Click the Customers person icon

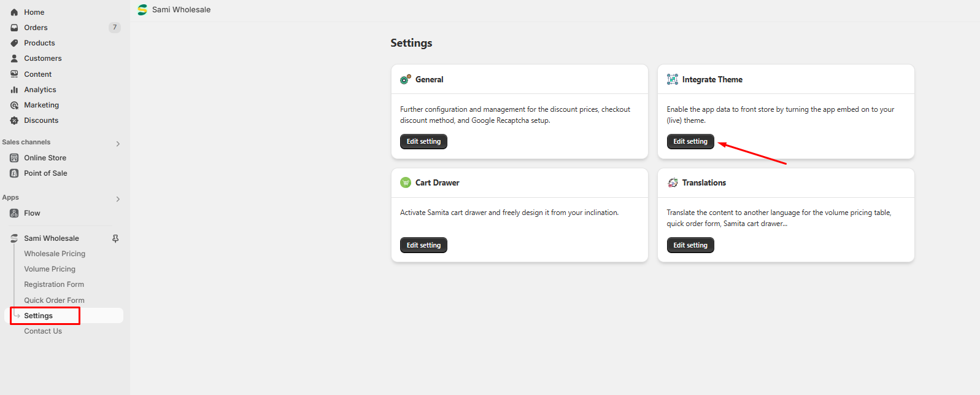14,58
